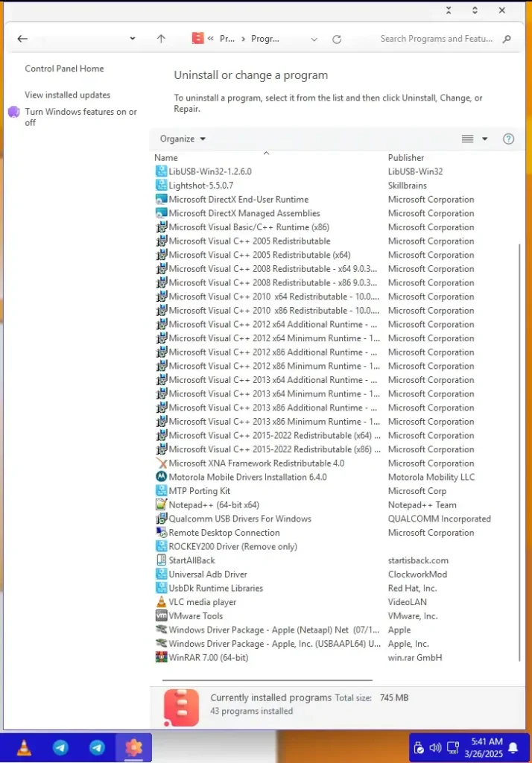Open the Organize dropdown menu

point(183,139)
